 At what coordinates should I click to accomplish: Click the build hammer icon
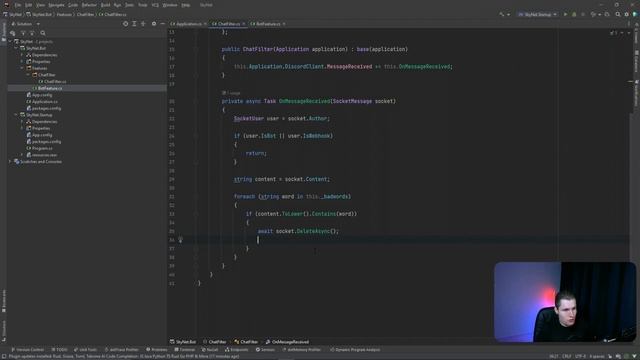502,14
